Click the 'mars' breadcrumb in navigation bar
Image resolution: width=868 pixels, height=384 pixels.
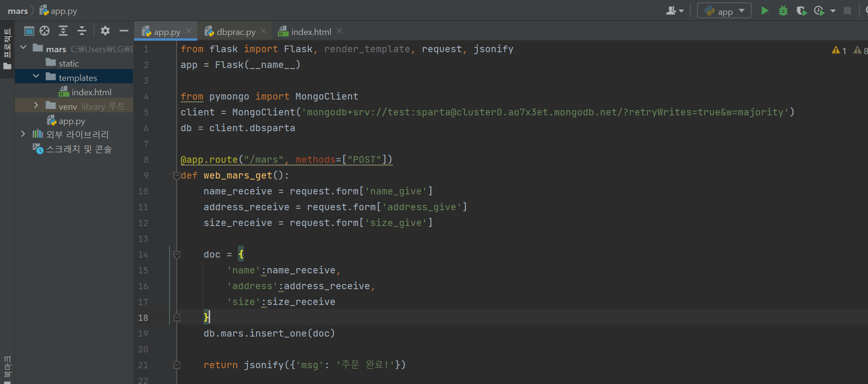tap(18, 11)
